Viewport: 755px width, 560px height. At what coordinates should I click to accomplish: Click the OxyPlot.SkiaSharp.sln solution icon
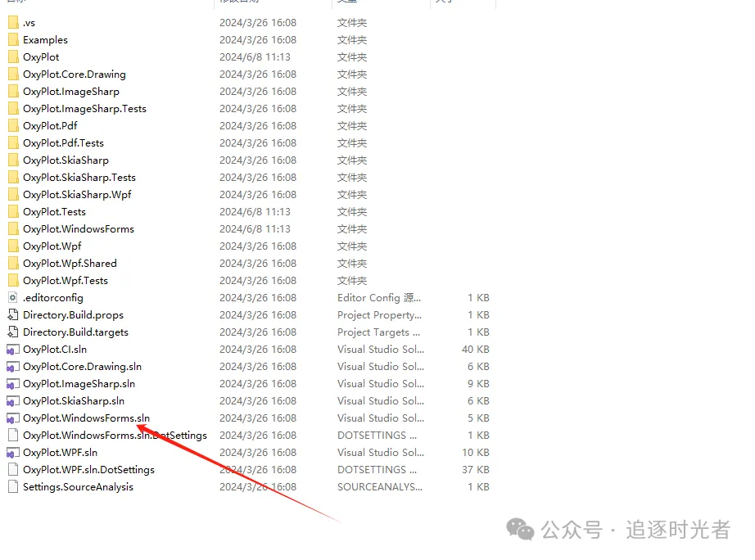tap(13, 401)
